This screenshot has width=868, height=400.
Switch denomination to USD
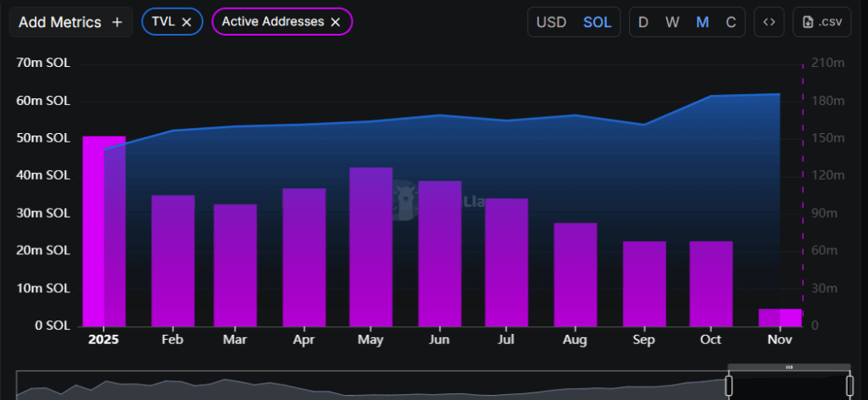pos(551,22)
